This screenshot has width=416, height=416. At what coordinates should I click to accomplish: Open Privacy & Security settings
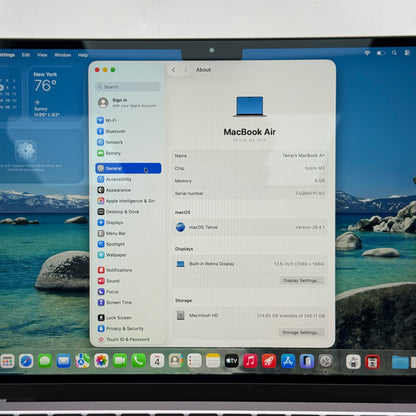pyautogui.click(x=121, y=329)
